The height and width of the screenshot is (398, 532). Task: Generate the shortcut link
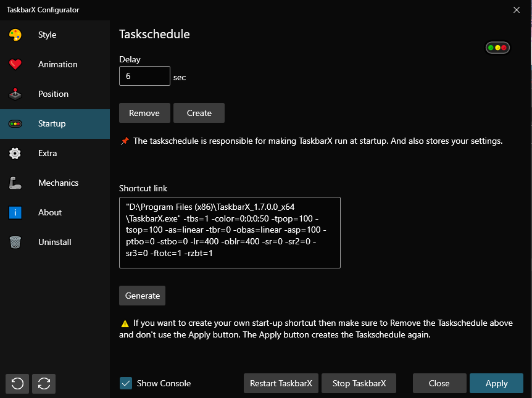click(142, 296)
